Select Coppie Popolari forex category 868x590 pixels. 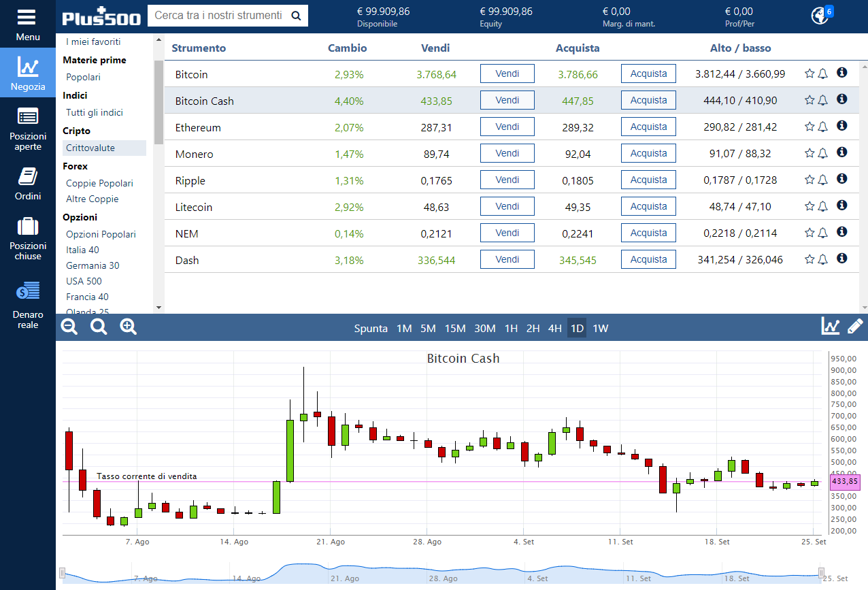point(99,183)
